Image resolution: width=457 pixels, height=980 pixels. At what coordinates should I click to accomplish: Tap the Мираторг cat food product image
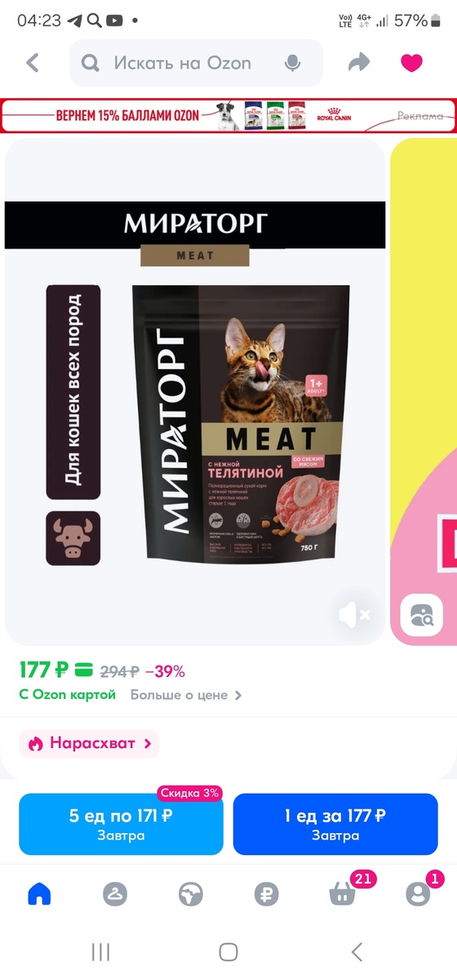pyautogui.click(x=195, y=390)
